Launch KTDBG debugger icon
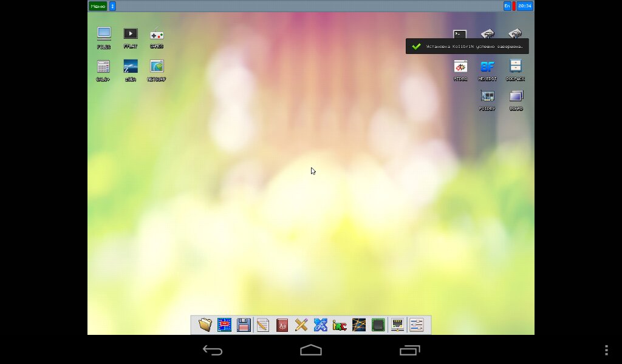The height and width of the screenshot is (364, 622). pos(460,67)
